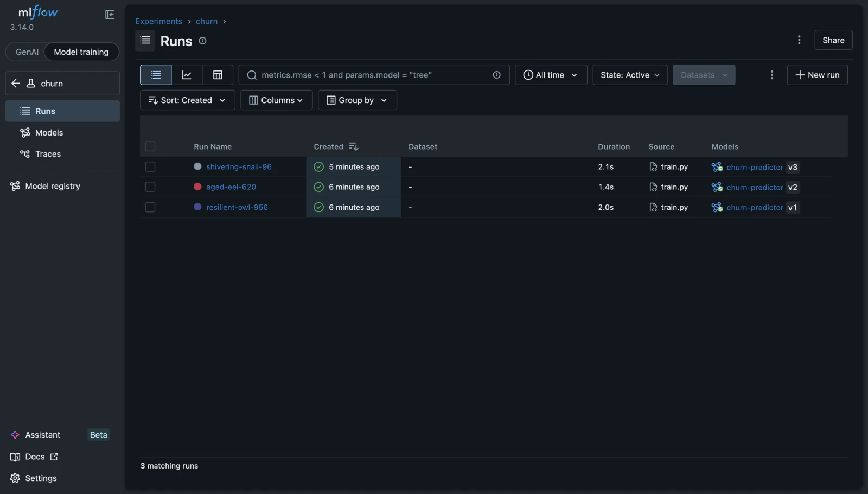Open the Models tab in sidebar
This screenshot has width=868, height=494.
click(62, 133)
